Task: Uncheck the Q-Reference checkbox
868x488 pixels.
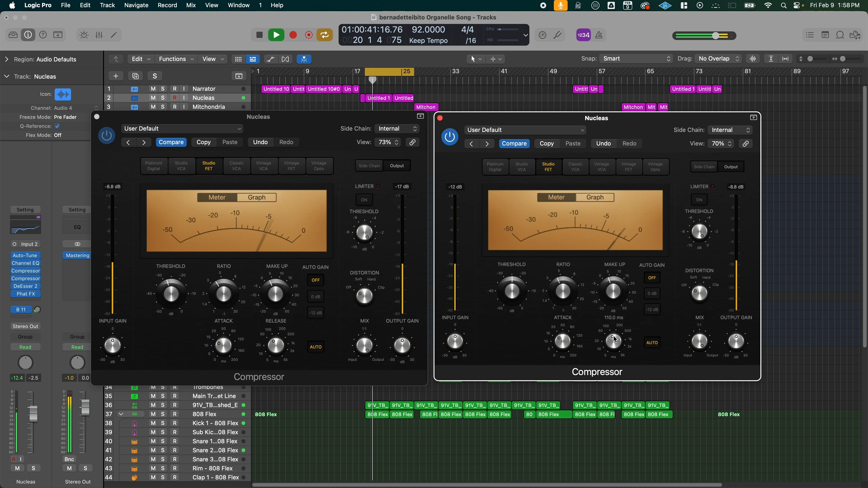Action: coord(57,126)
